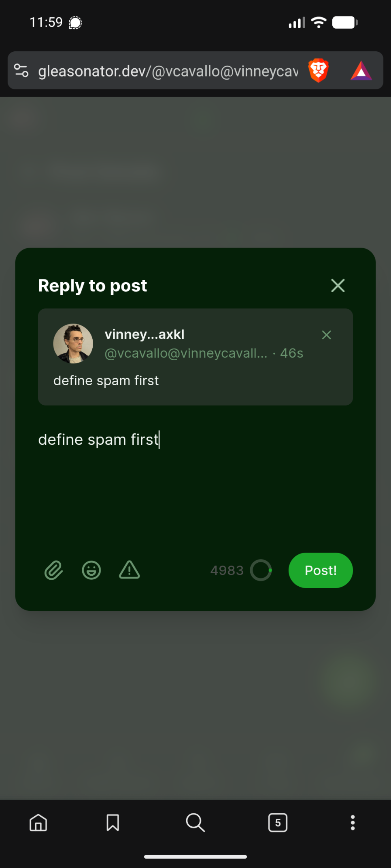
Task: Open the browser three-dot menu
Action: pos(353,822)
